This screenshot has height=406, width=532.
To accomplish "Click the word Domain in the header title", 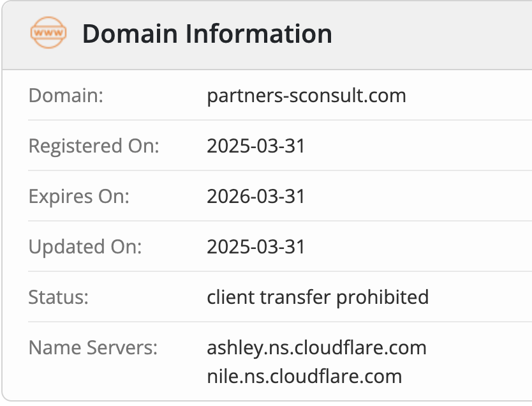I will pos(130,33).
